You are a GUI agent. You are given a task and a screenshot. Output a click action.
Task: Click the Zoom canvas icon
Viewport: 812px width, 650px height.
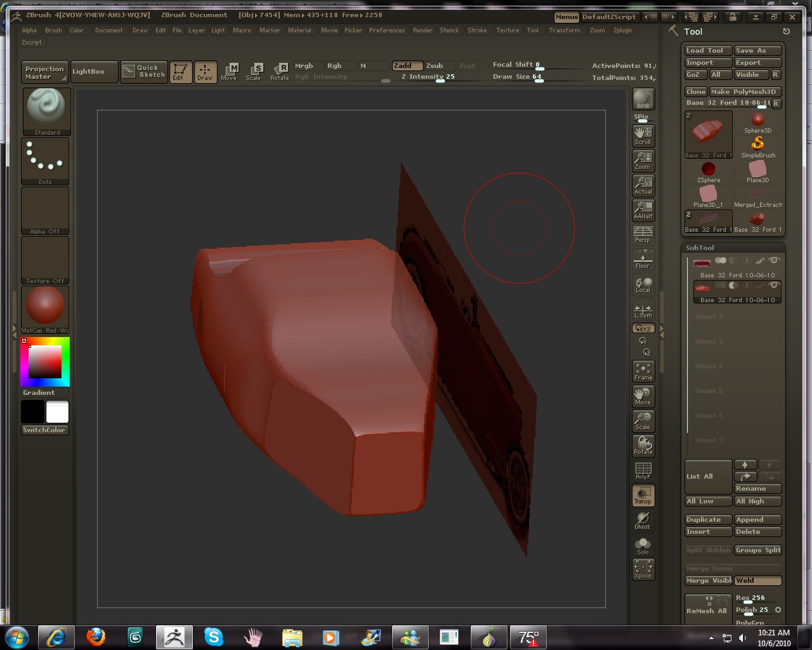643,161
